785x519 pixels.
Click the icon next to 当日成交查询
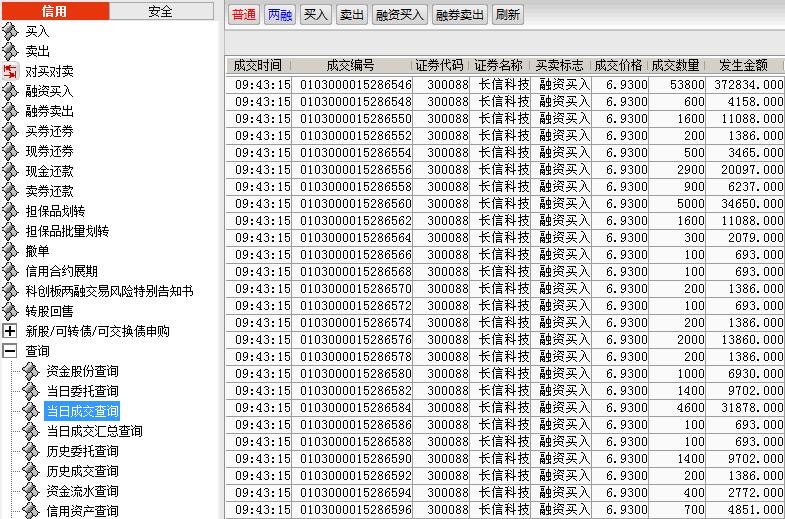point(31,411)
